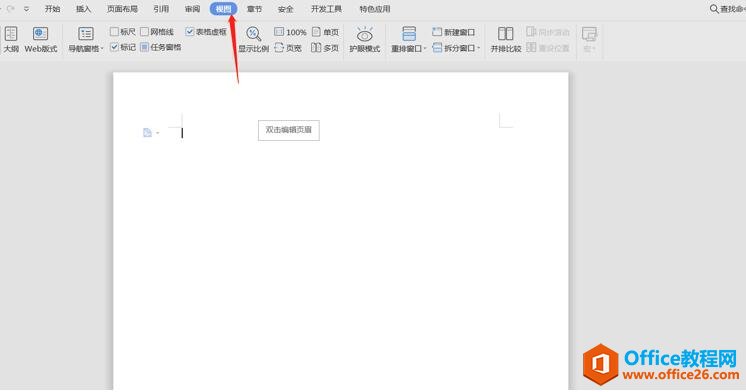Click 页宽 page width fit
This screenshot has height=392, width=746.
[x=288, y=48]
